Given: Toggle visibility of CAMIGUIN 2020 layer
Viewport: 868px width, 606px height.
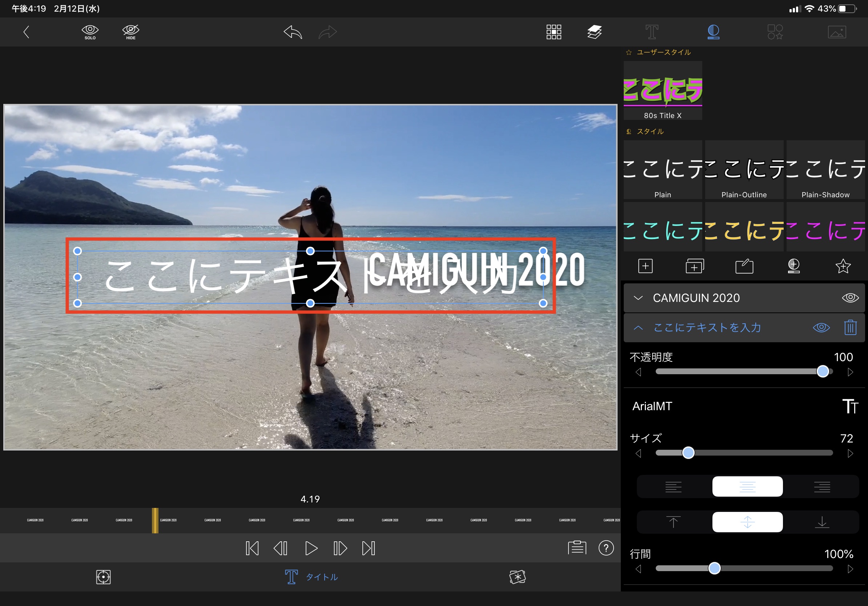Looking at the screenshot, I should point(850,298).
